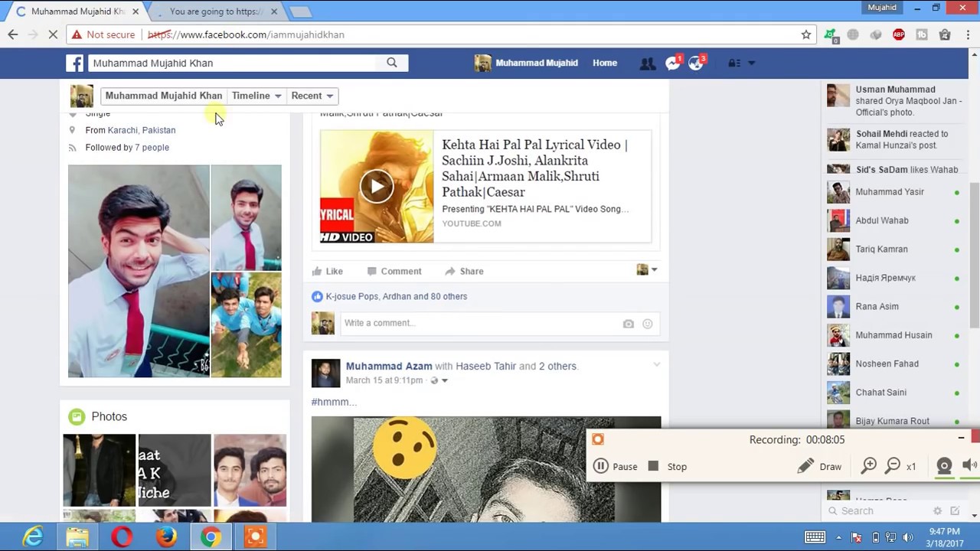Click Comment on the video post
The image size is (980, 551).
coord(394,271)
